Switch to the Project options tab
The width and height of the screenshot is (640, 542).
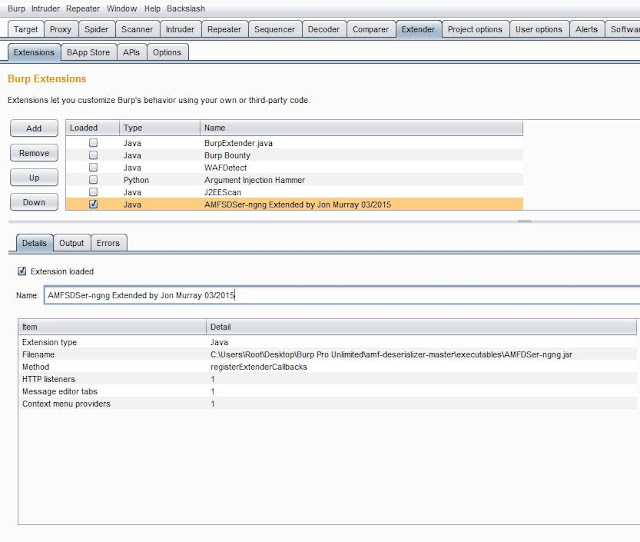pyautogui.click(x=475, y=29)
